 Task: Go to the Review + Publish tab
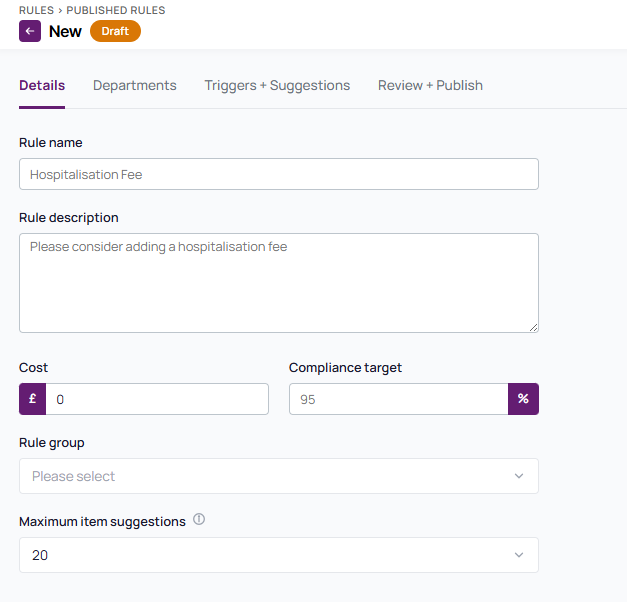(x=430, y=86)
